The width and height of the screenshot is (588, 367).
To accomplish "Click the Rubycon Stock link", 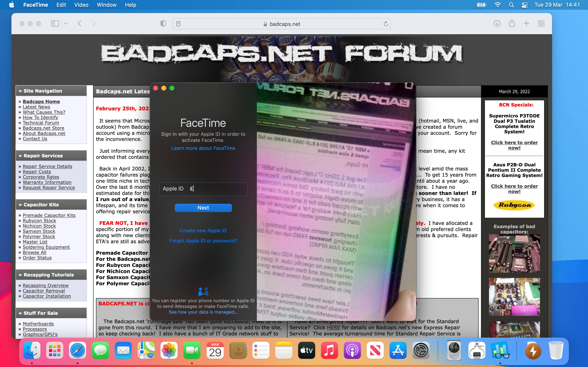I will [39, 221].
